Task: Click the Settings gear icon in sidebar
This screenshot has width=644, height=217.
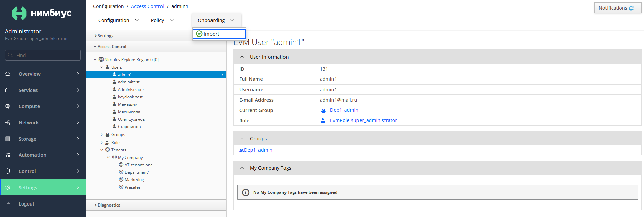Action: [x=8, y=187]
